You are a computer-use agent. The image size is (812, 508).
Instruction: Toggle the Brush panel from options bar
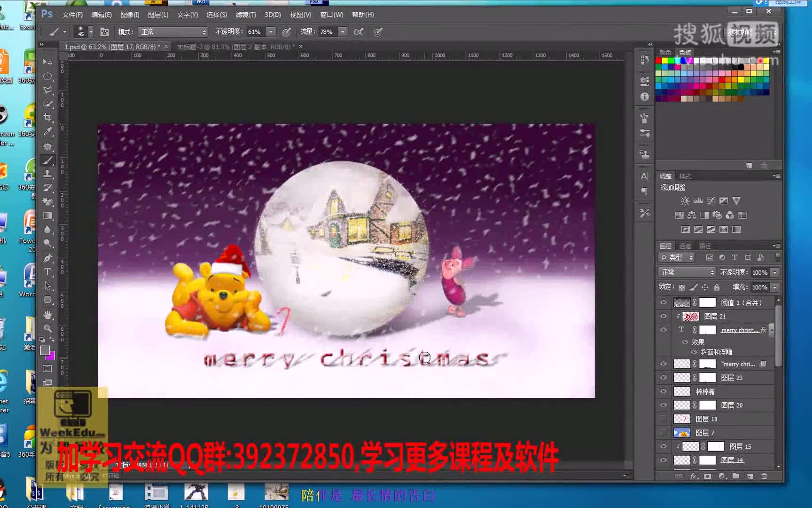coord(105,32)
